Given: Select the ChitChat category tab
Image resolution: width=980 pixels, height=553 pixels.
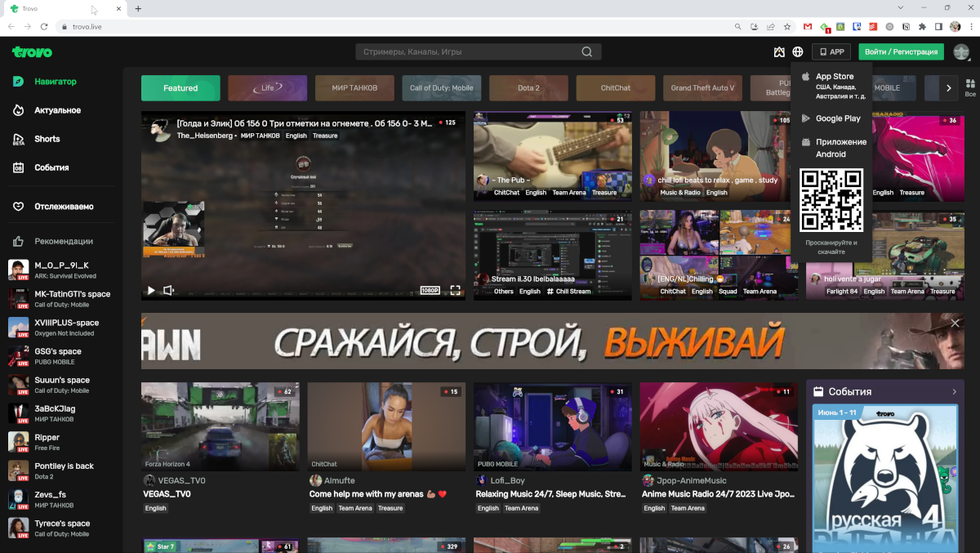Looking at the screenshot, I should point(616,88).
